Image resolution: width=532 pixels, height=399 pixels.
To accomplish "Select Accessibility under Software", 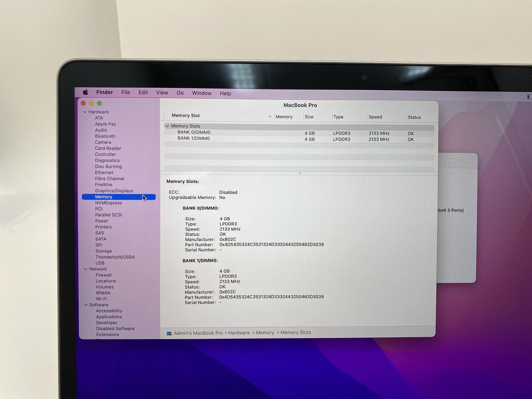I will [x=109, y=311].
